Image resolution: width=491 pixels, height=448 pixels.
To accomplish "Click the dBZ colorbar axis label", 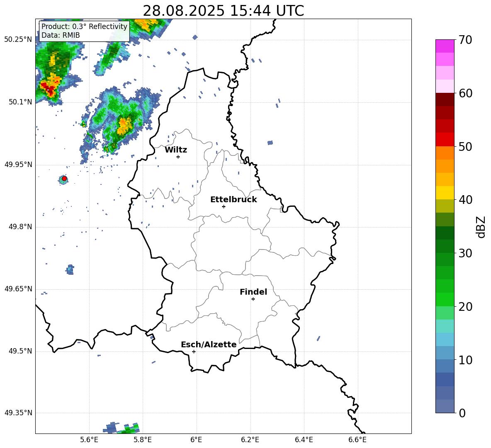I will pyautogui.click(x=480, y=227).
